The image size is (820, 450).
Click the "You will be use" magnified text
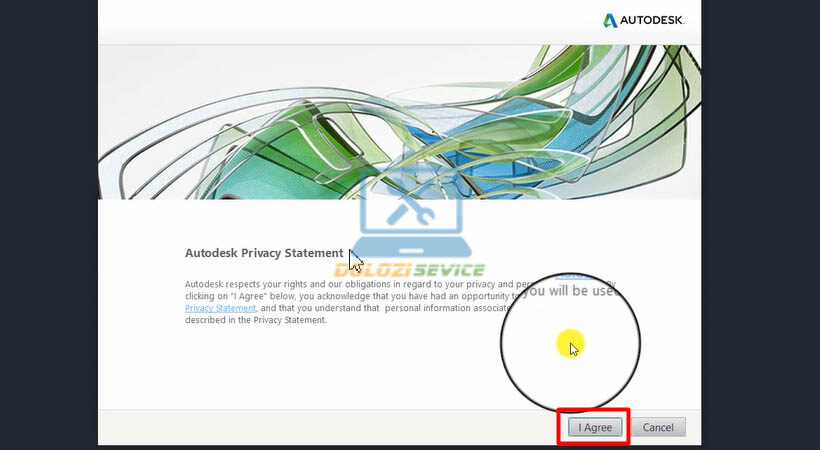click(570, 291)
